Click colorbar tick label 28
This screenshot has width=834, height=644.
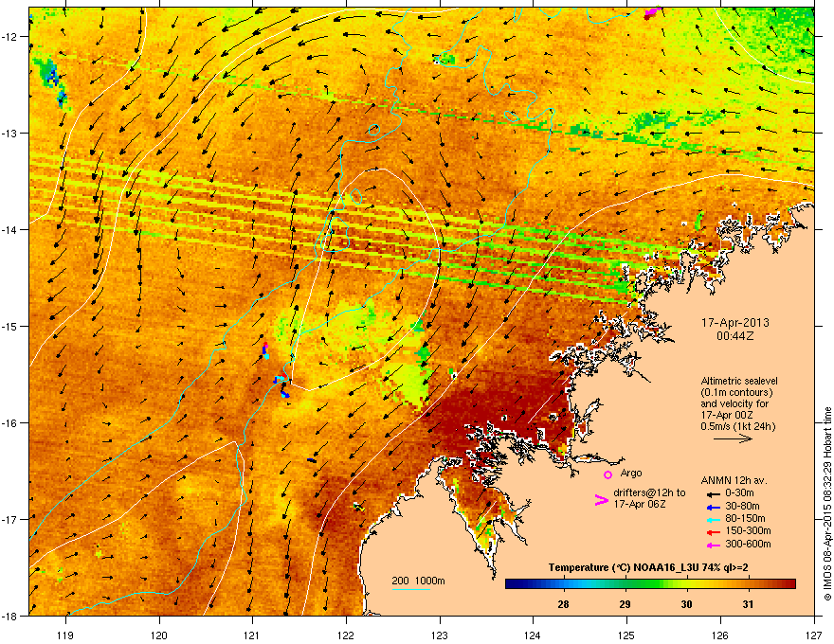coord(563,604)
